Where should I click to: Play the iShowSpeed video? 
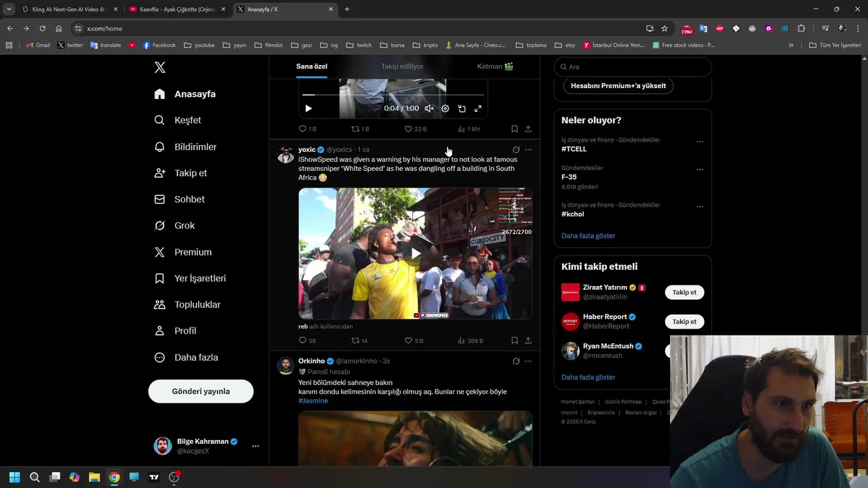coord(415,253)
